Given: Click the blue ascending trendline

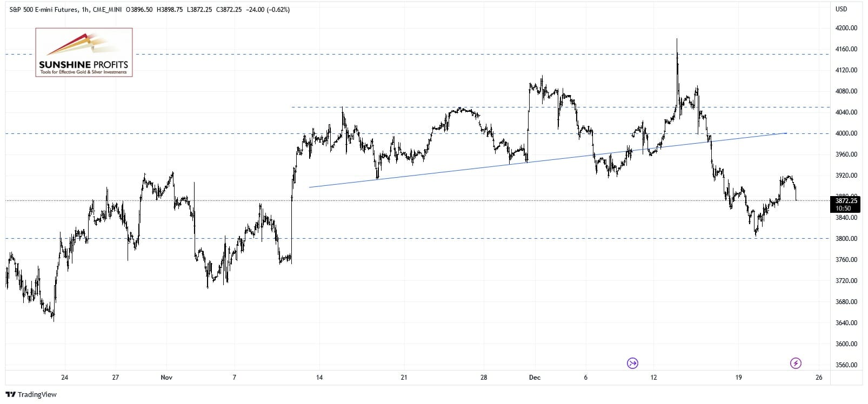Looking at the screenshot, I should coord(486,166).
